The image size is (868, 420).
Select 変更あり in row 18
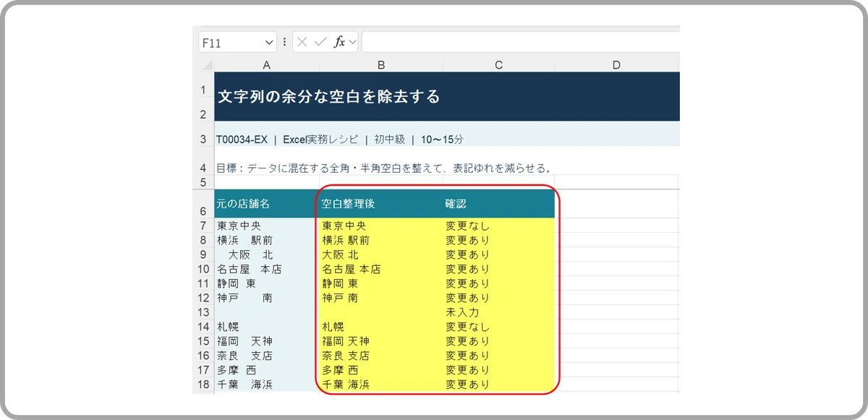coord(499,385)
